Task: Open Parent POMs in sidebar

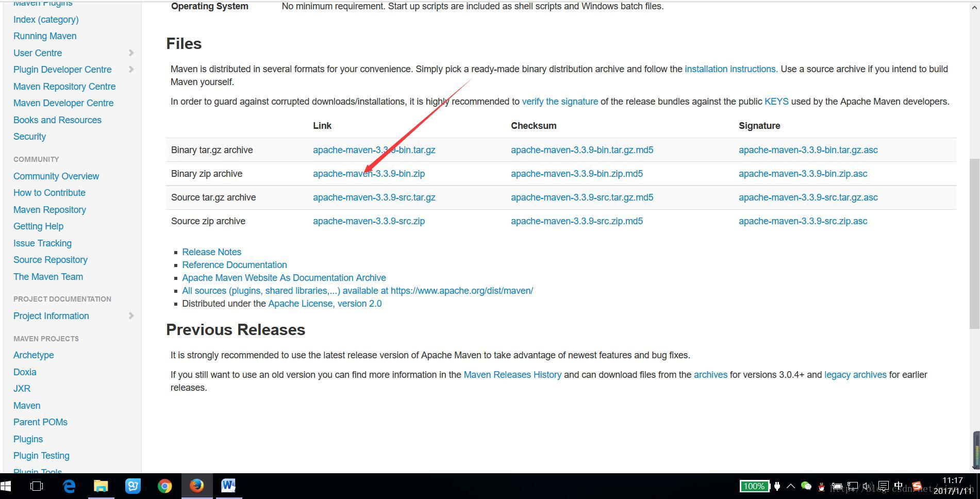Action: pos(40,422)
